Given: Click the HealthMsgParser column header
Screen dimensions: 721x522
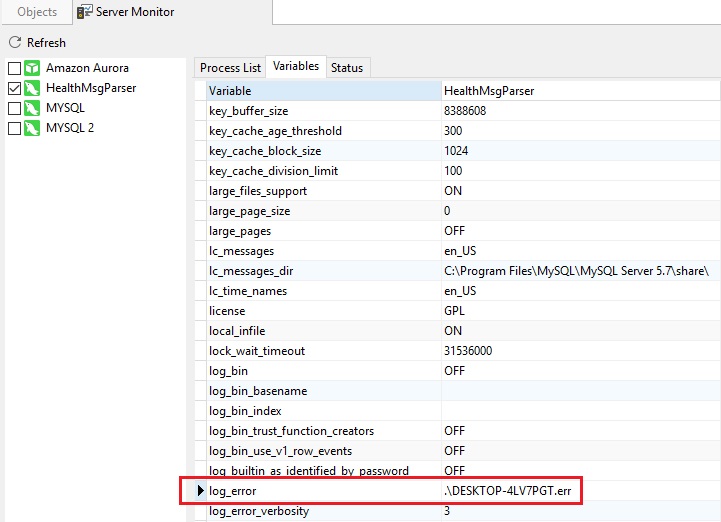Looking at the screenshot, I should pyautogui.click(x=580, y=91).
